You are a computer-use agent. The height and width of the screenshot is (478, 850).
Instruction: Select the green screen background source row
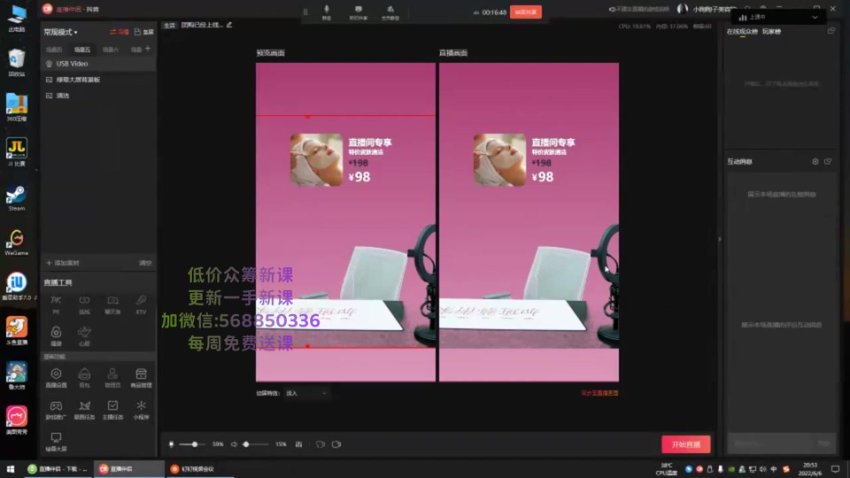point(99,80)
